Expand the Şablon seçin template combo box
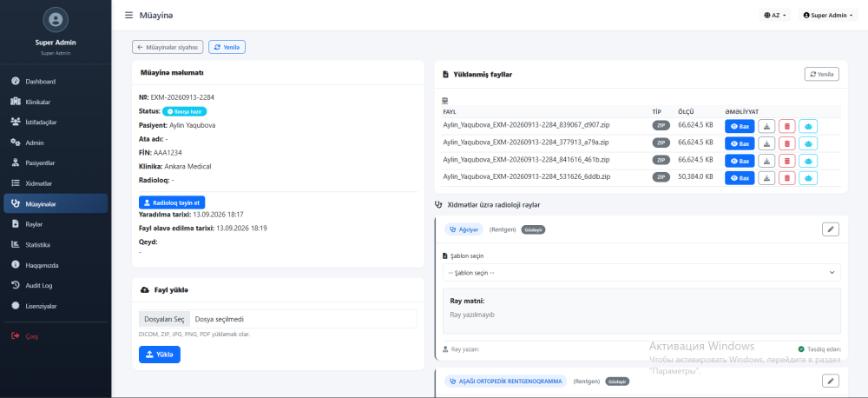 click(641, 272)
